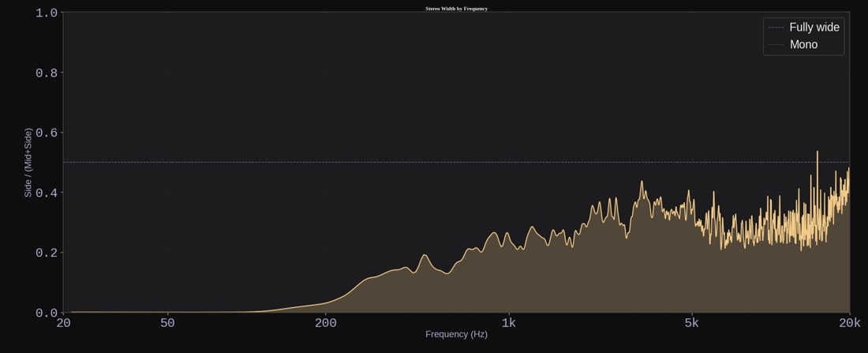Click the 0.4 y-axis tick label
This screenshot has width=868, height=353.
click(46, 193)
